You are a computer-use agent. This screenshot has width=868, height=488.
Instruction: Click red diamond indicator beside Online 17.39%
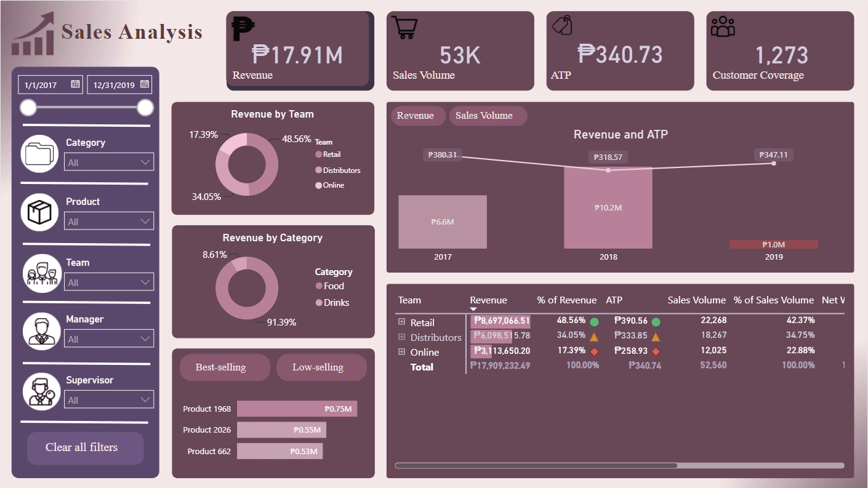[594, 351]
